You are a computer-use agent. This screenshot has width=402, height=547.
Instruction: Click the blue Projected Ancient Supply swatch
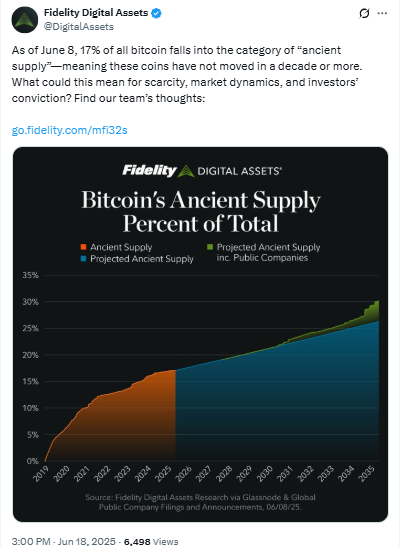(83, 259)
